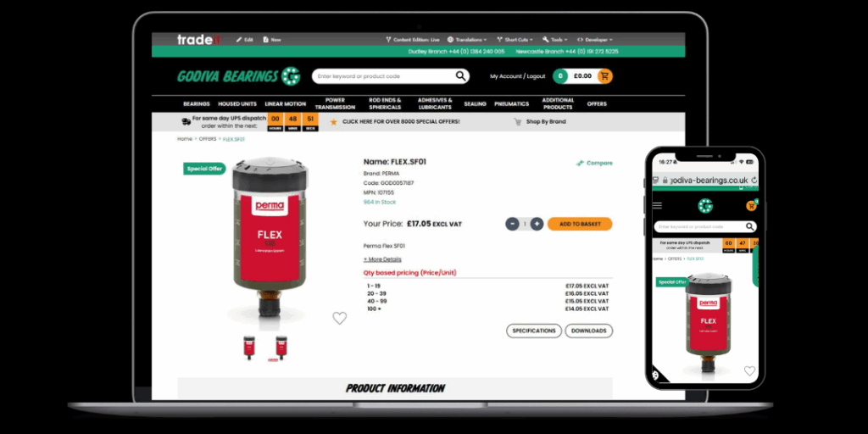Click the main Perma Flex product image

pyautogui.click(x=270, y=238)
